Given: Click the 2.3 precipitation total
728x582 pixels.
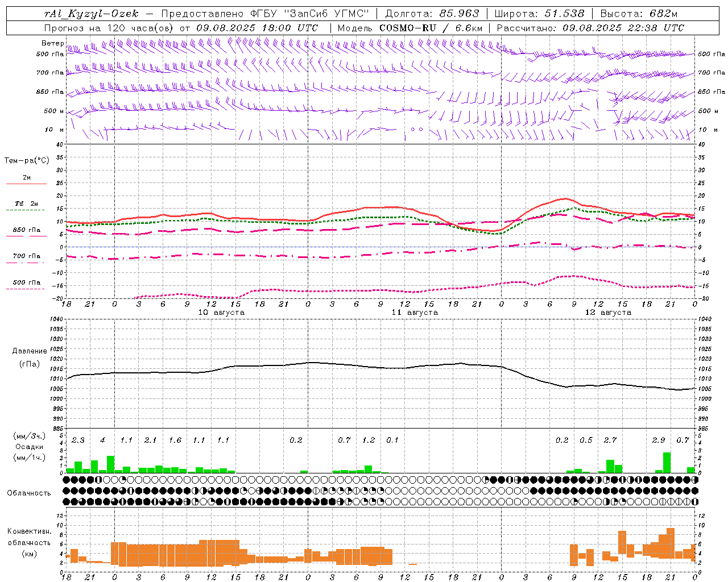Looking at the screenshot, I should tap(78, 440).
